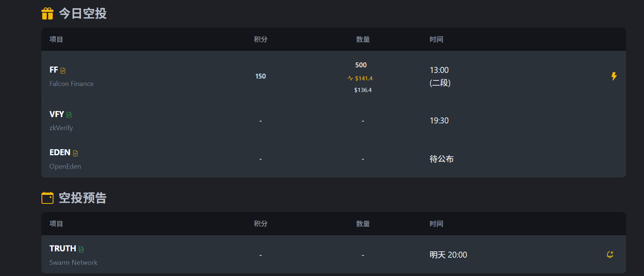Click the 数量 header in the 空投预告 table

[x=363, y=224]
